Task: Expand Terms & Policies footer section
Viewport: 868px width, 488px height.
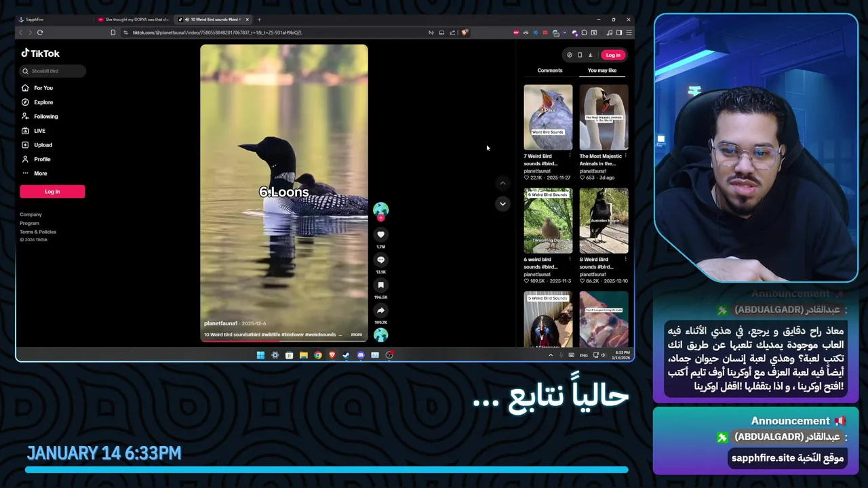Action: coord(38,232)
